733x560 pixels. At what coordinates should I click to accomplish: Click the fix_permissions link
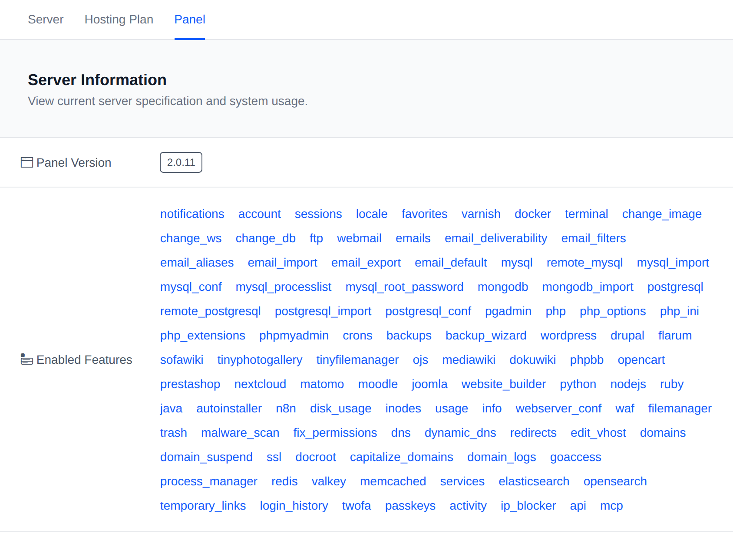click(x=335, y=433)
